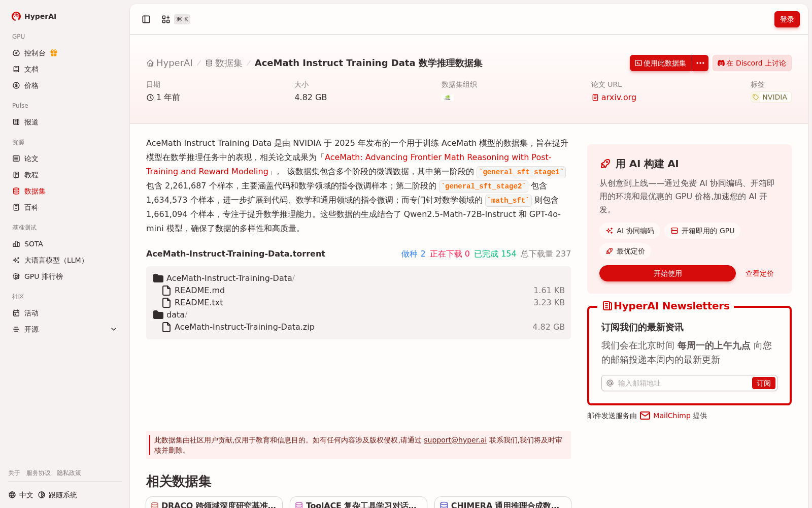Screen dimensions: 812x508
Task: Click the 已完成 154 count
Action: click(495, 253)
